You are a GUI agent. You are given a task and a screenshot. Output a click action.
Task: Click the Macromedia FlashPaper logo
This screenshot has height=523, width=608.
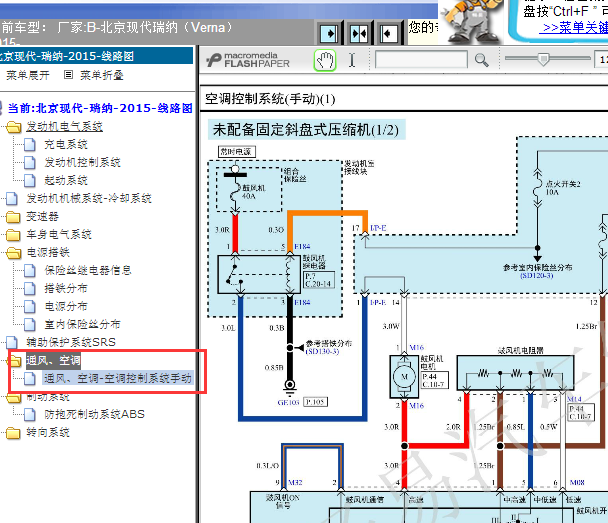[x=248, y=60]
